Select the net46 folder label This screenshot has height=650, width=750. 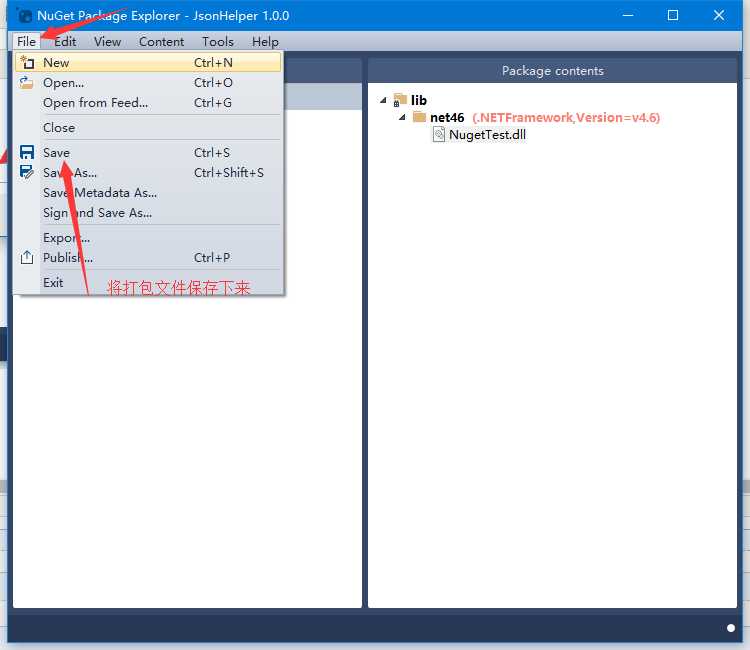pyautogui.click(x=447, y=118)
